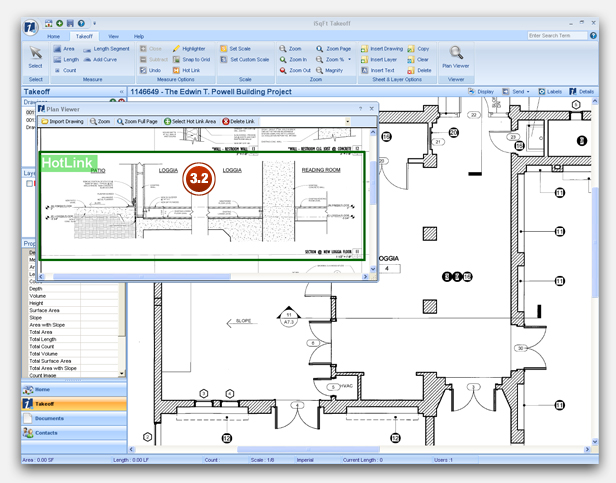
Task: Click Zoom Out
Action: click(x=295, y=70)
